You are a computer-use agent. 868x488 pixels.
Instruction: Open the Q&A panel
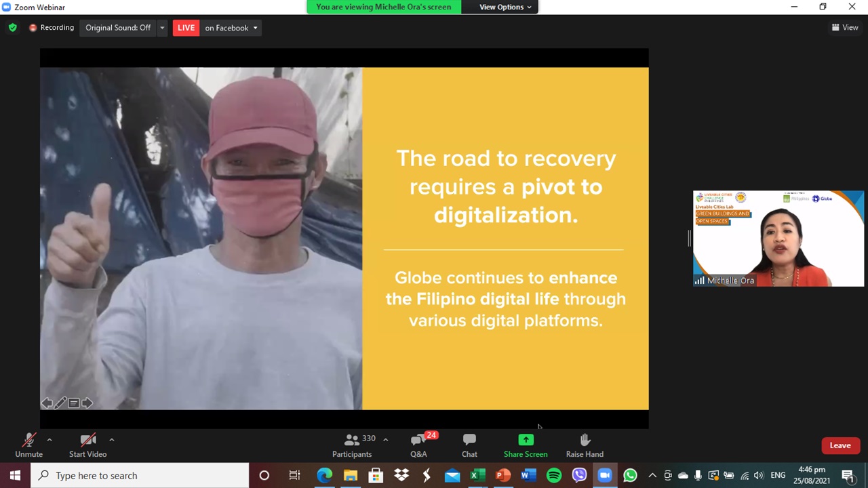click(x=418, y=445)
